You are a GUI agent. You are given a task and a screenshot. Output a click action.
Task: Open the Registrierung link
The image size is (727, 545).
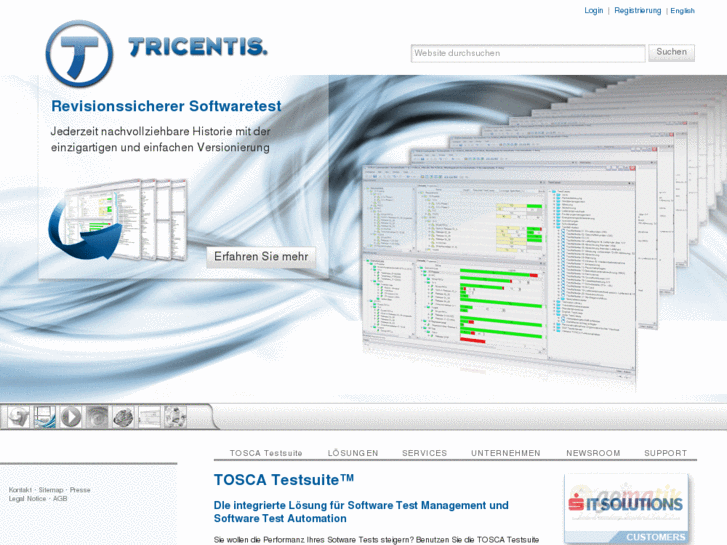(x=638, y=10)
